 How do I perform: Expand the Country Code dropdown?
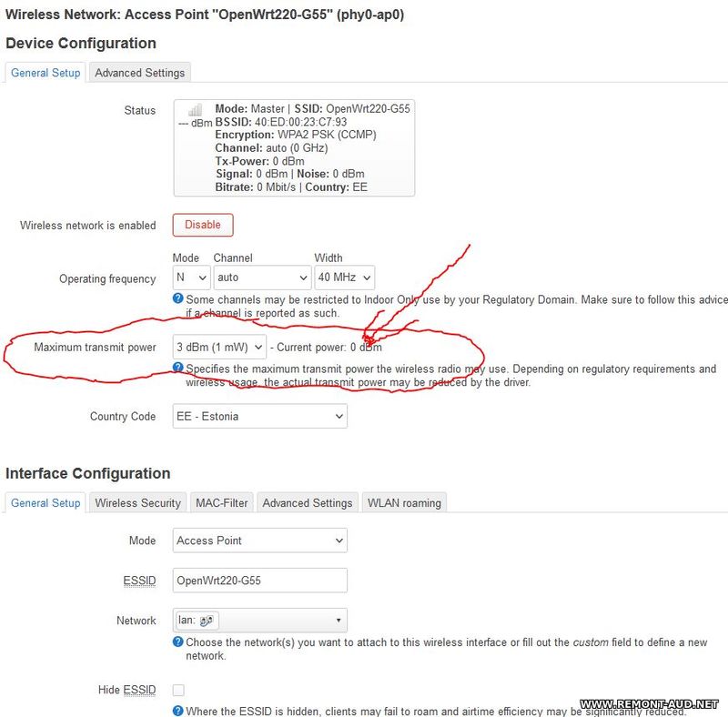tap(259, 417)
